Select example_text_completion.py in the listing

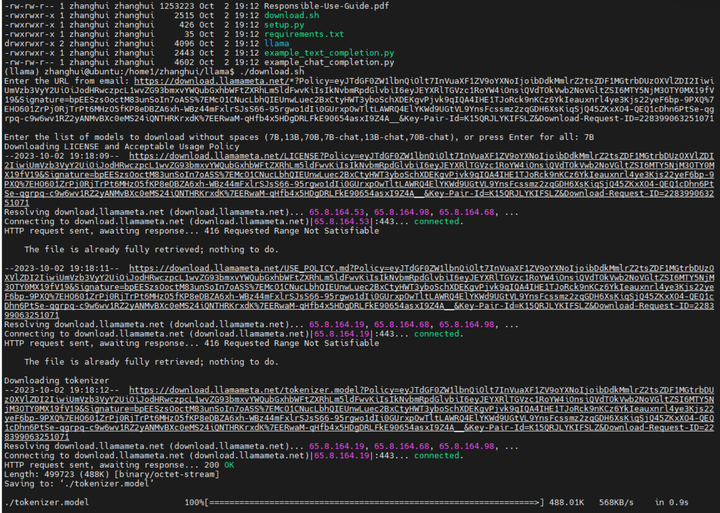tap(329, 53)
